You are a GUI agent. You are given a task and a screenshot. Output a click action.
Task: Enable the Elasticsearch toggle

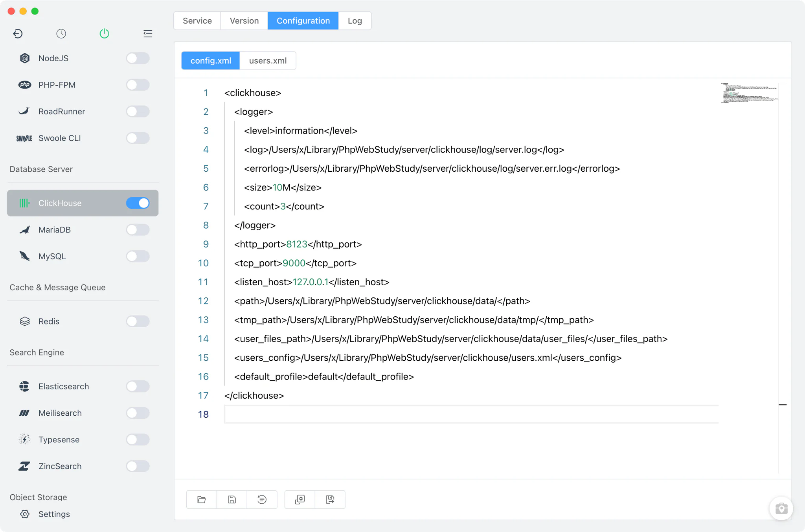138,386
